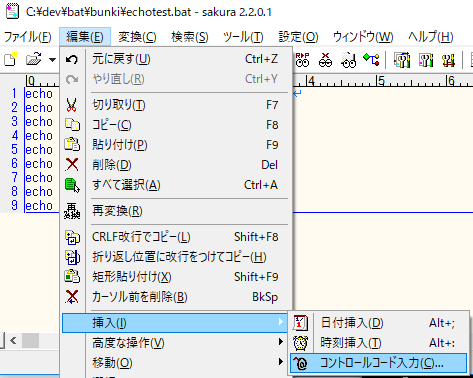Click the horizontal scrollbar thumb

tap(30, 341)
